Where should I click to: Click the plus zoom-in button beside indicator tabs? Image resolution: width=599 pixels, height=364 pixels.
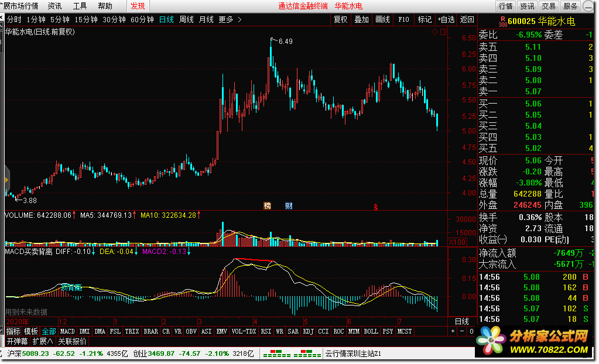click(453, 331)
